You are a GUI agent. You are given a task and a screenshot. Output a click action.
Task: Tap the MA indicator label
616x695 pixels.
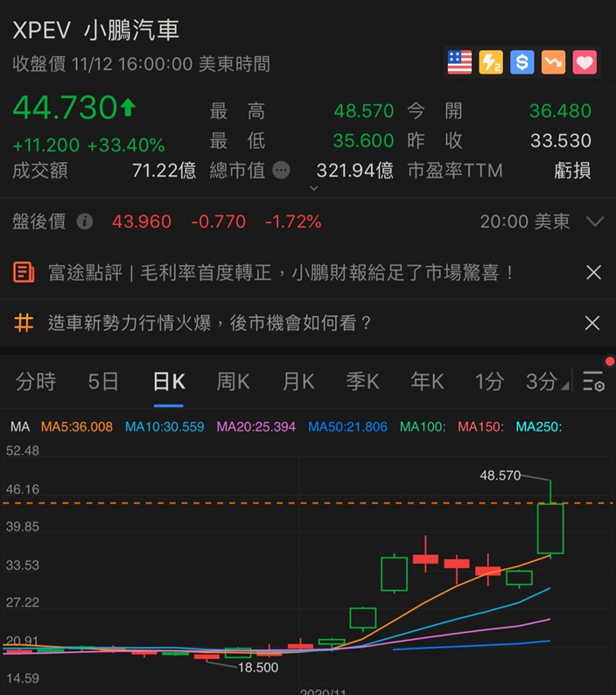coord(20,427)
